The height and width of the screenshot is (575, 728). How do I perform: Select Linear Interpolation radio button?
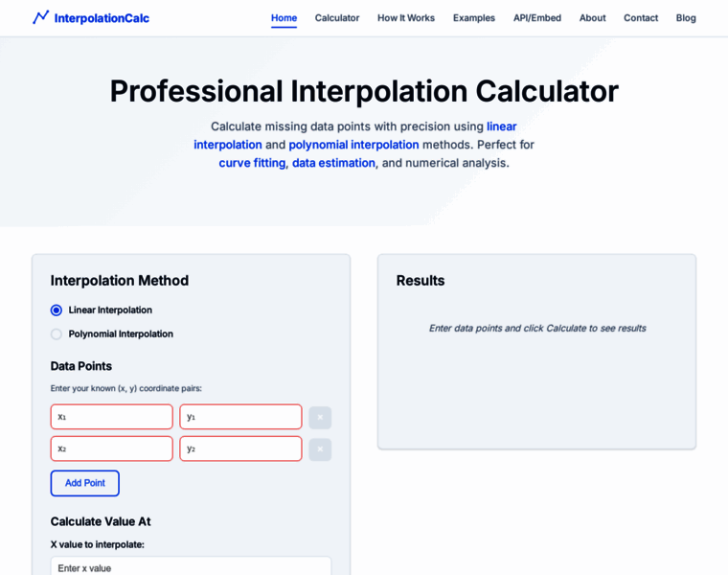(x=57, y=310)
